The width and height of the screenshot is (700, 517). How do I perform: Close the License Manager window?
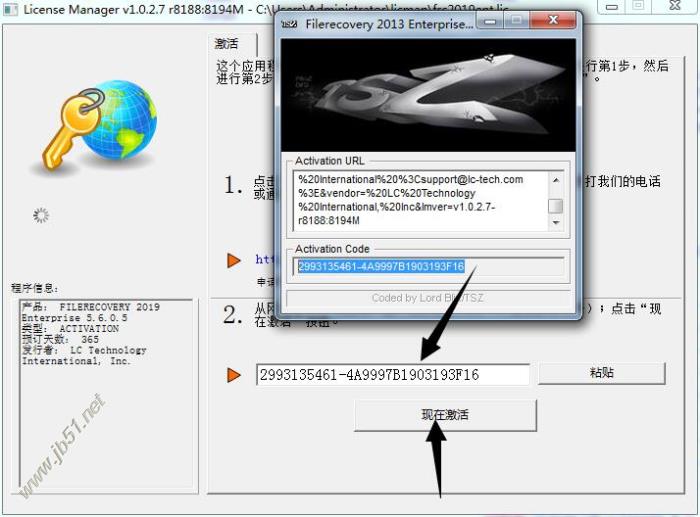coord(675,6)
